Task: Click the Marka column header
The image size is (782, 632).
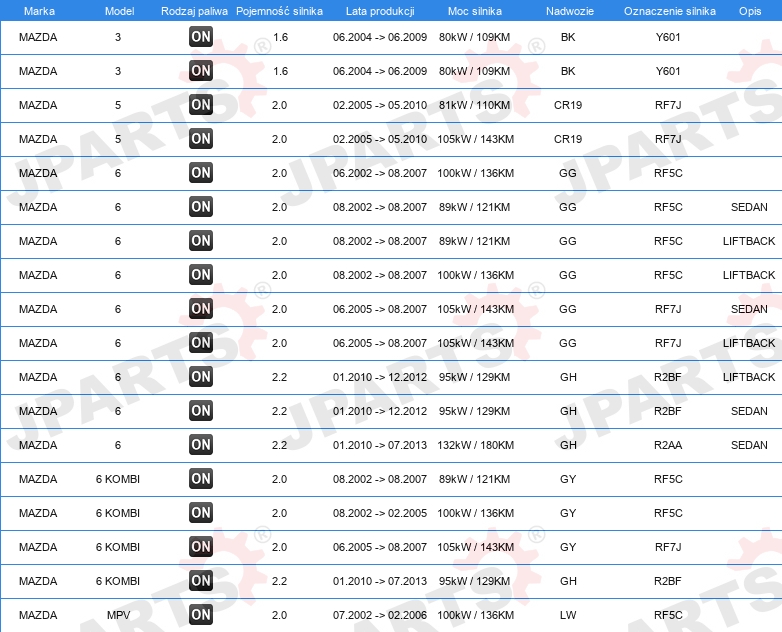Action: 39,11
